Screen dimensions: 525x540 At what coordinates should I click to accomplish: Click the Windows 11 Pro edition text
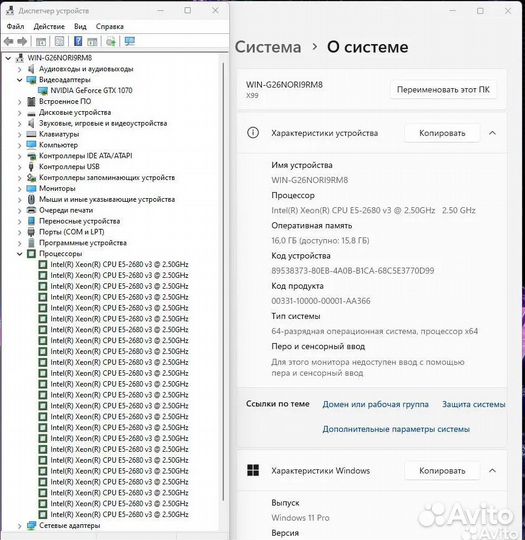click(x=300, y=518)
